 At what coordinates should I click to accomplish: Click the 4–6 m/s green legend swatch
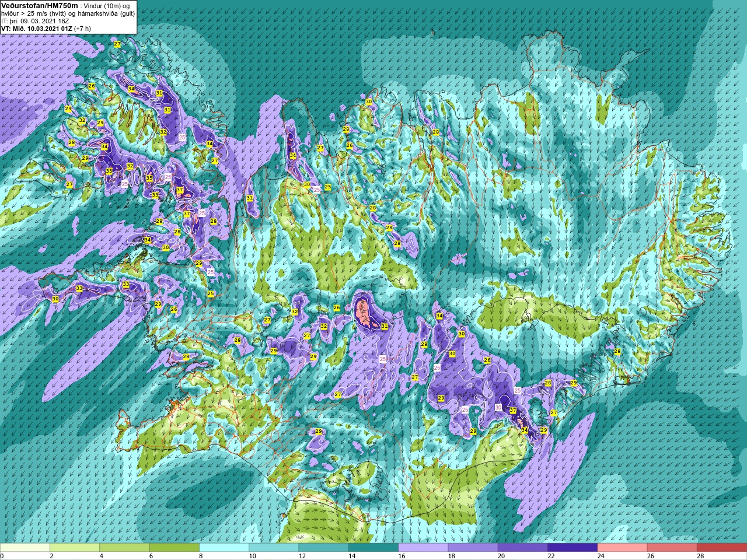coord(124,548)
